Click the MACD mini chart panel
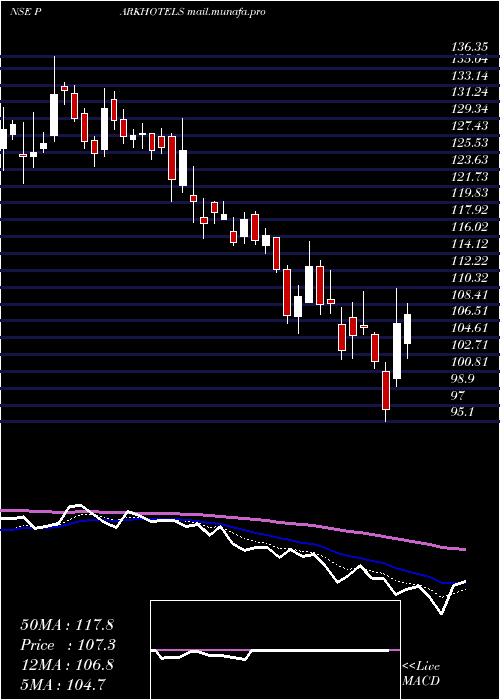 275,650
